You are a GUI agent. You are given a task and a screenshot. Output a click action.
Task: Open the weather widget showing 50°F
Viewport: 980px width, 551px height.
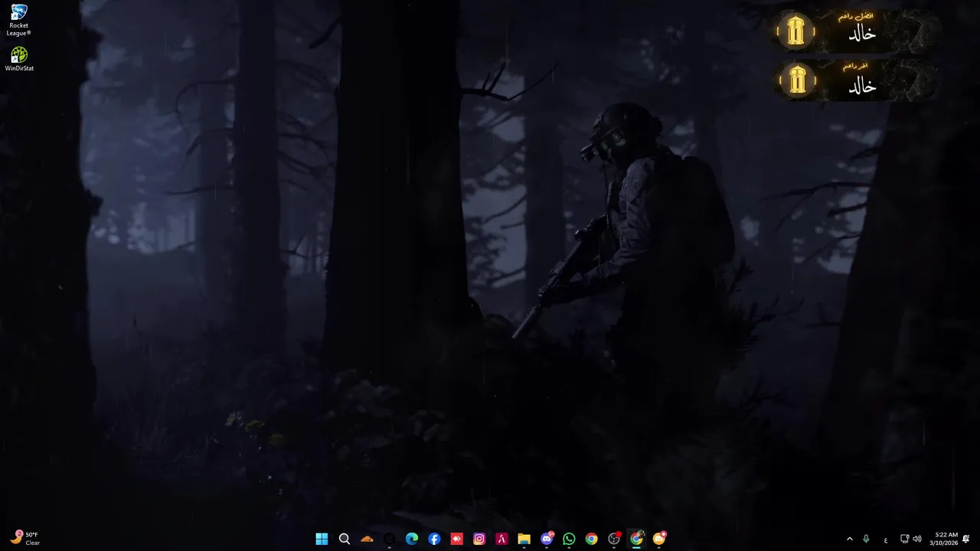pos(25,539)
